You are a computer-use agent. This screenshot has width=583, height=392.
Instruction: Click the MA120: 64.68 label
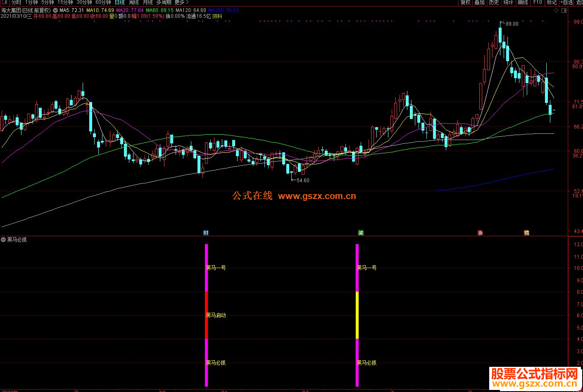tap(191, 10)
